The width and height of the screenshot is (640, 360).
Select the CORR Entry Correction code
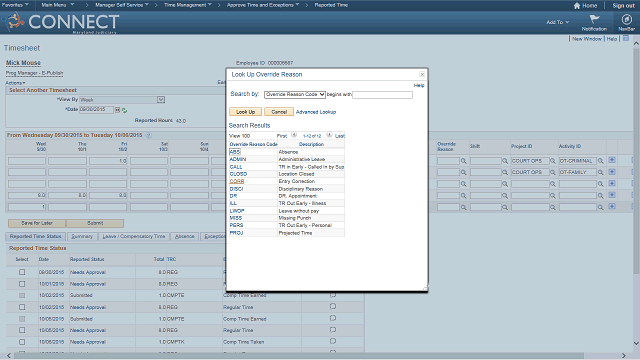pyautogui.click(x=237, y=181)
